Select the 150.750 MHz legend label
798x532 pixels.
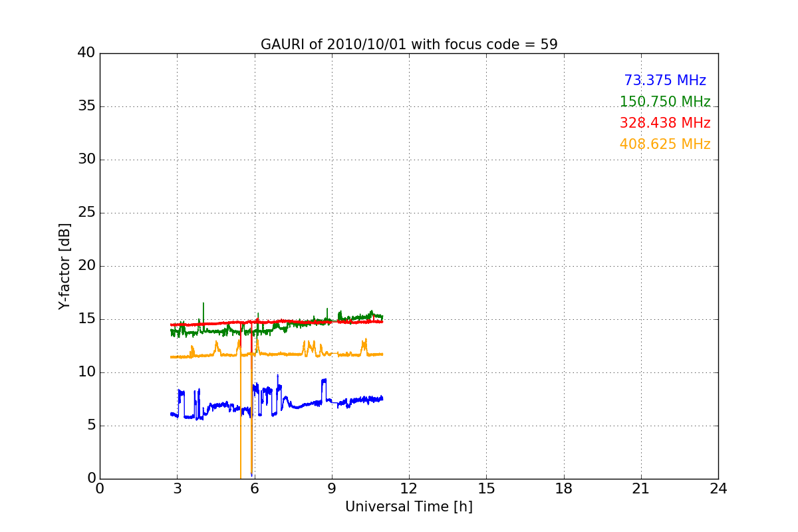click(665, 102)
